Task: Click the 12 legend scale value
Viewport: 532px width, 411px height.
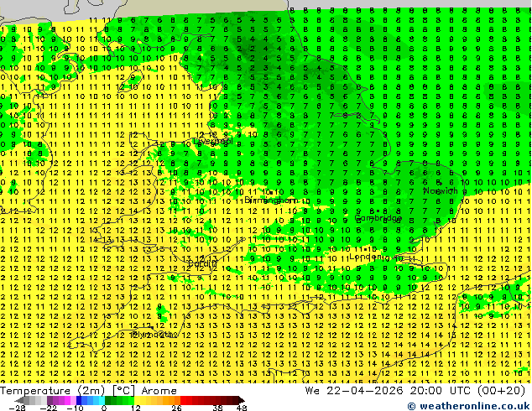Action: [x=136, y=408]
